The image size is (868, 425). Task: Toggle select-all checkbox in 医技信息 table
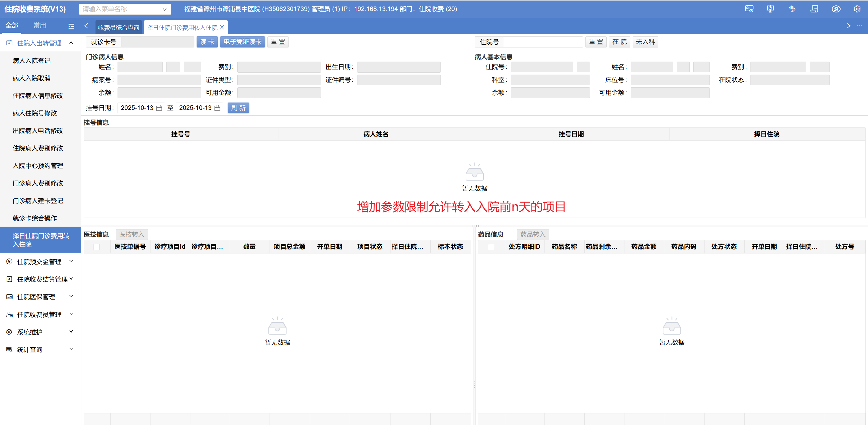tap(97, 247)
